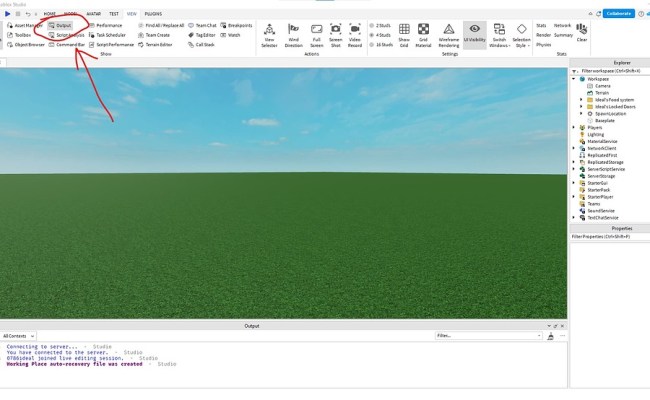
Task: Open the Tag Editor
Action: coord(202,35)
